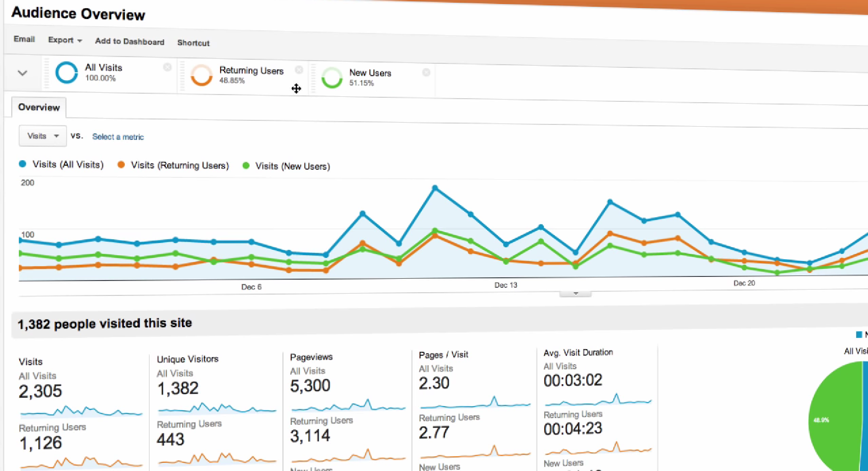Click the '1,382 people visited this site' heading
The height and width of the screenshot is (471, 868).
(104, 324)
